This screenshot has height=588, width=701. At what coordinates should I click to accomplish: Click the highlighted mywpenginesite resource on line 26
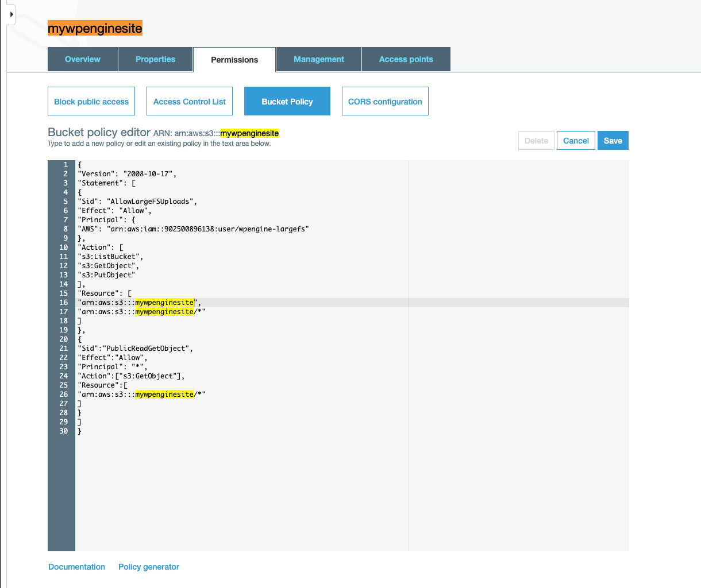(165, 394)
